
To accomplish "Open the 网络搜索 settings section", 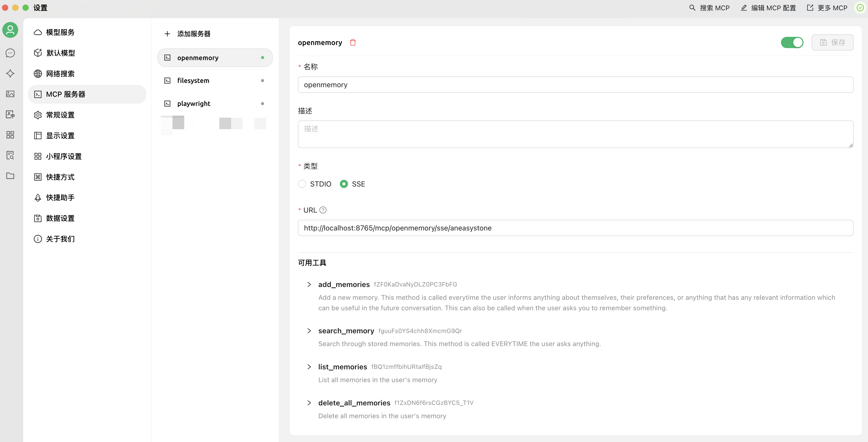I will pos(87,74).
